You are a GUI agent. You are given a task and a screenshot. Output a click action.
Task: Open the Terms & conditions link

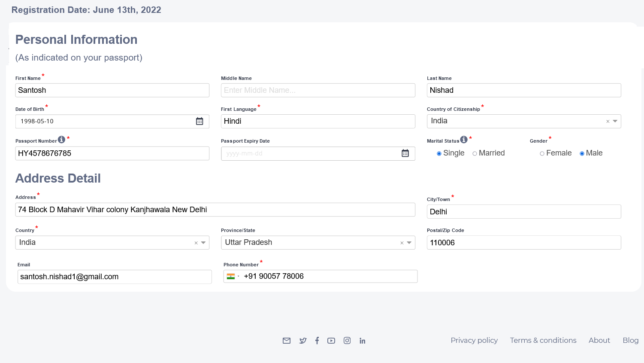tap(543, 340)
